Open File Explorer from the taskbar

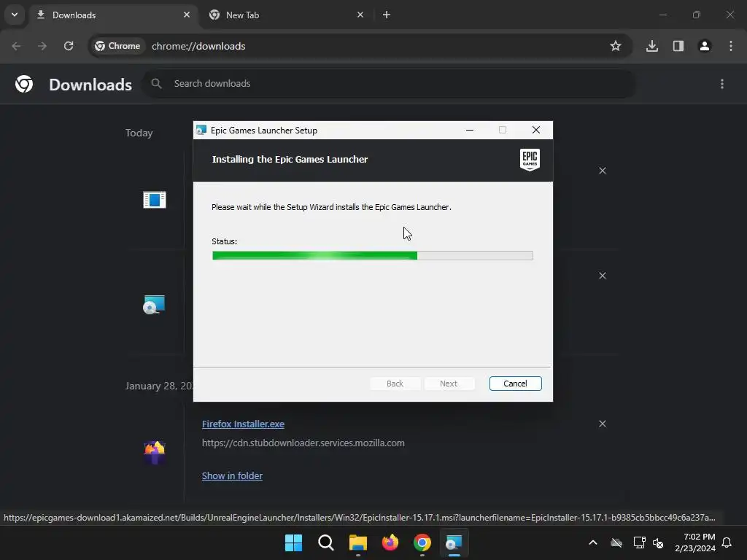357,542
